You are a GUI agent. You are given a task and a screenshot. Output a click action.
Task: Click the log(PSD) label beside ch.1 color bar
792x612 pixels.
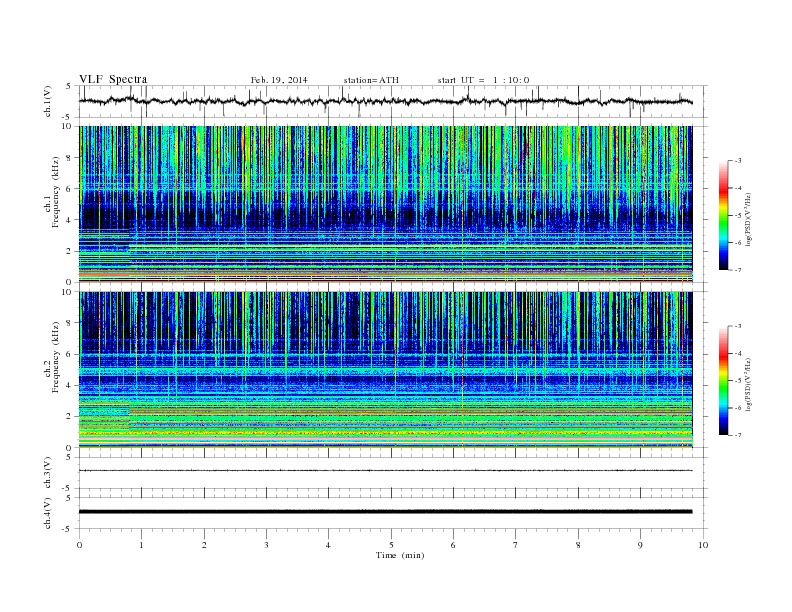(749, 219)
